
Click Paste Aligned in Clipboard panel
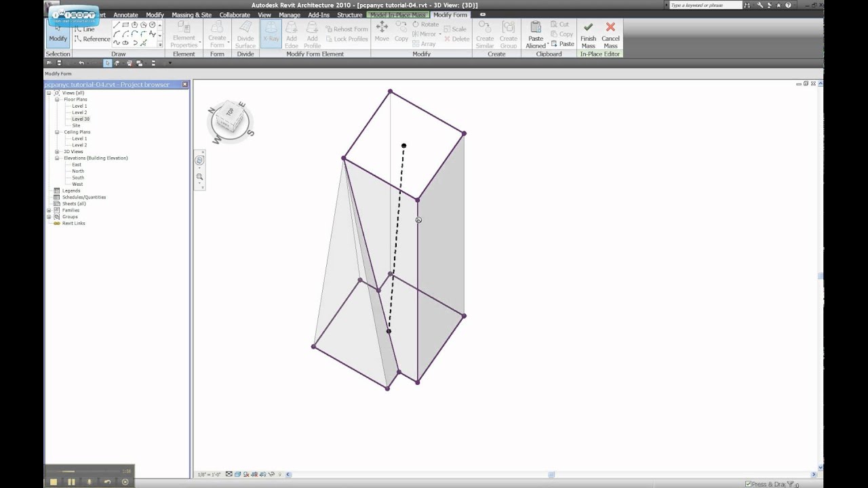click(x=536, y=34)
